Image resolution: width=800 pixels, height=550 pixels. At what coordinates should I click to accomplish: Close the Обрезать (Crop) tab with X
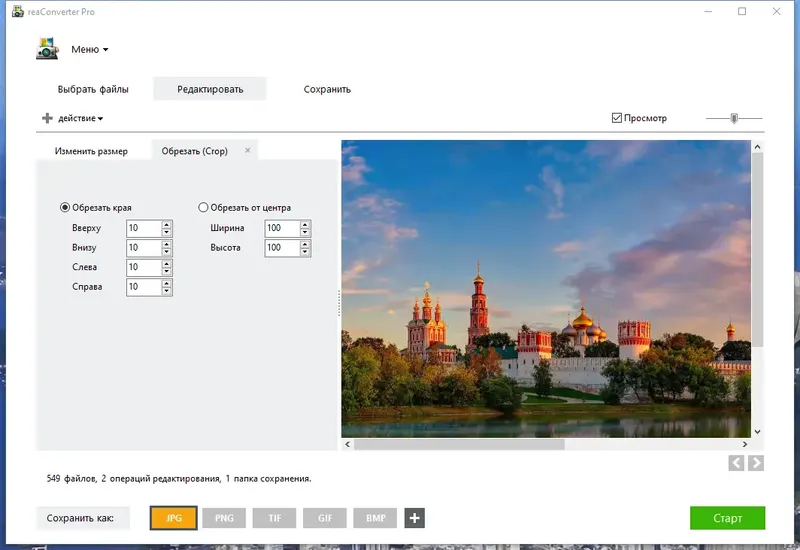click(x=247, y=151)
